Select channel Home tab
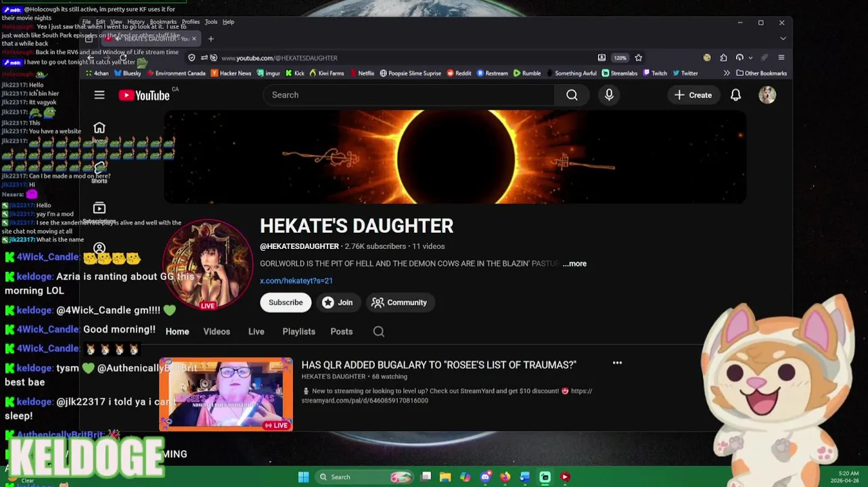This screenshot has height=487, width=868. coord(177,331)
